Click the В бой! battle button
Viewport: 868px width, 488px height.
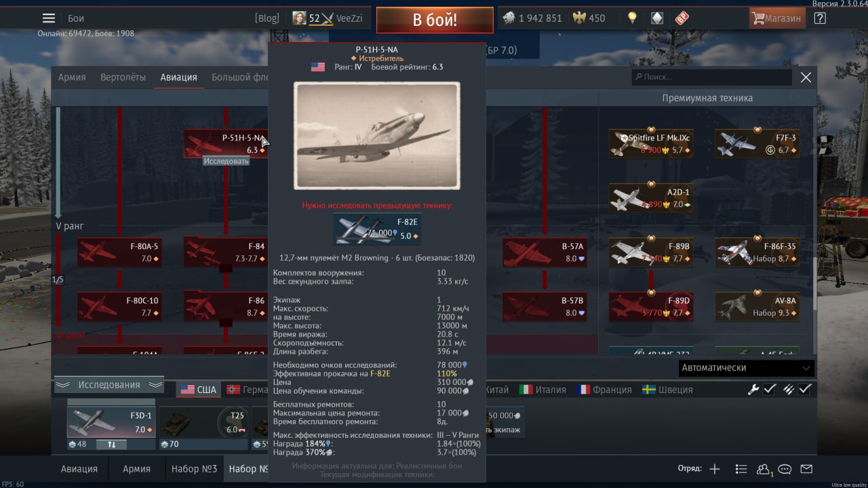[x=435, y=20]
